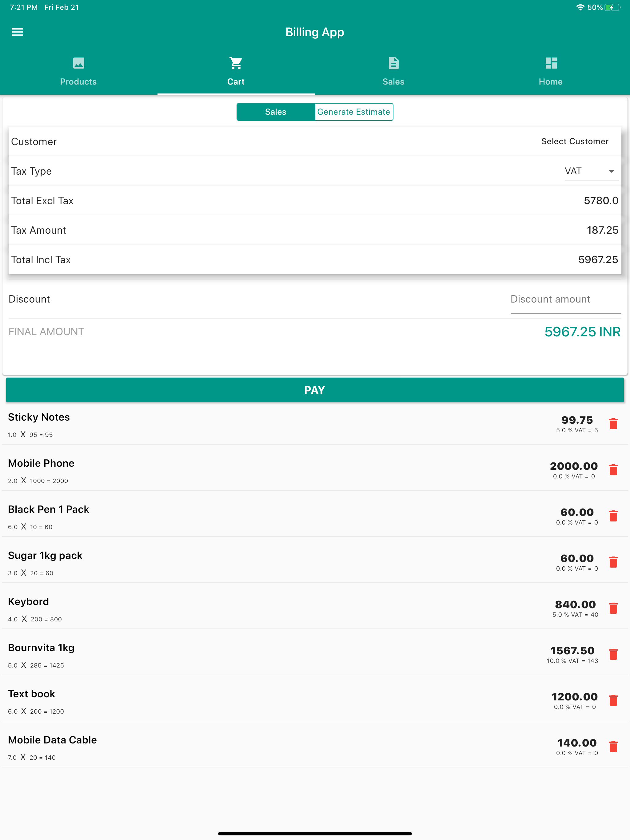The image size is (630, 840).
Task: Click the battery status icon
Action: (x=612, y=7)
